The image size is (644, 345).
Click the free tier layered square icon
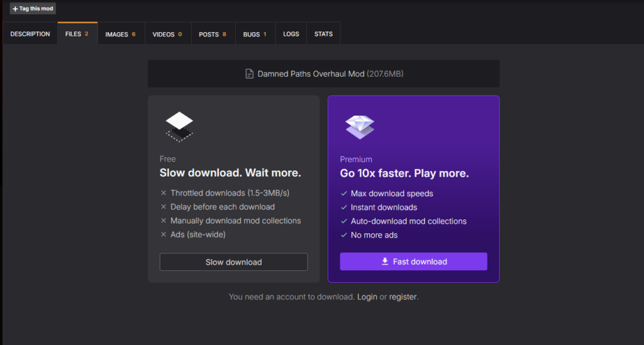[179, 126]
